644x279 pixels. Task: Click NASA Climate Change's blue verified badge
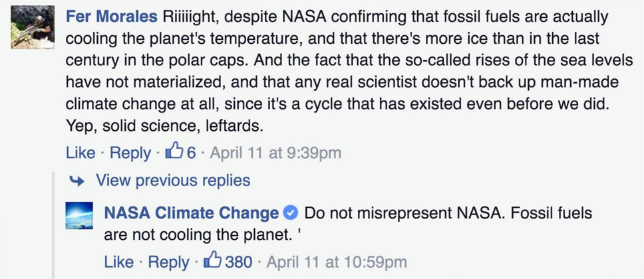click(290, 213)
